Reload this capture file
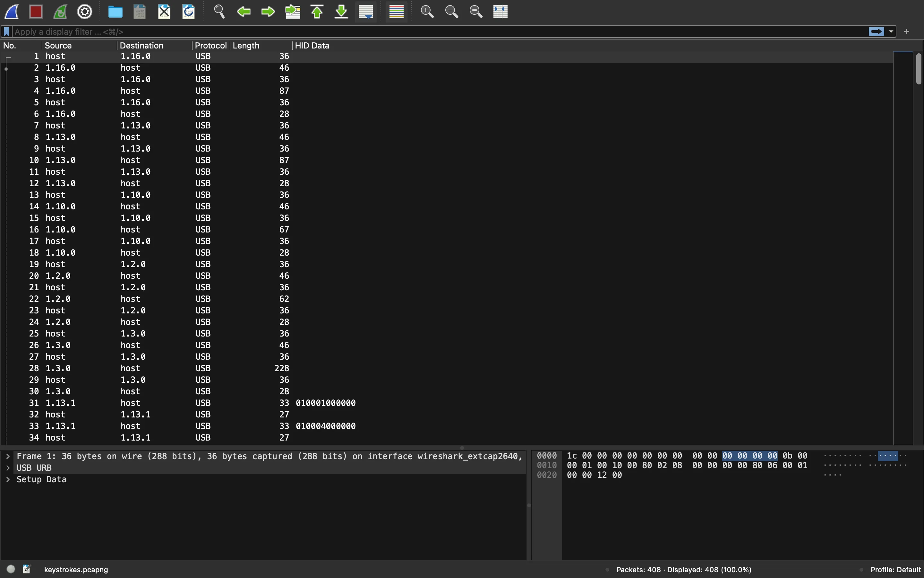The width and height of the screenshot is (924, 578). click(x=189, y=12)
